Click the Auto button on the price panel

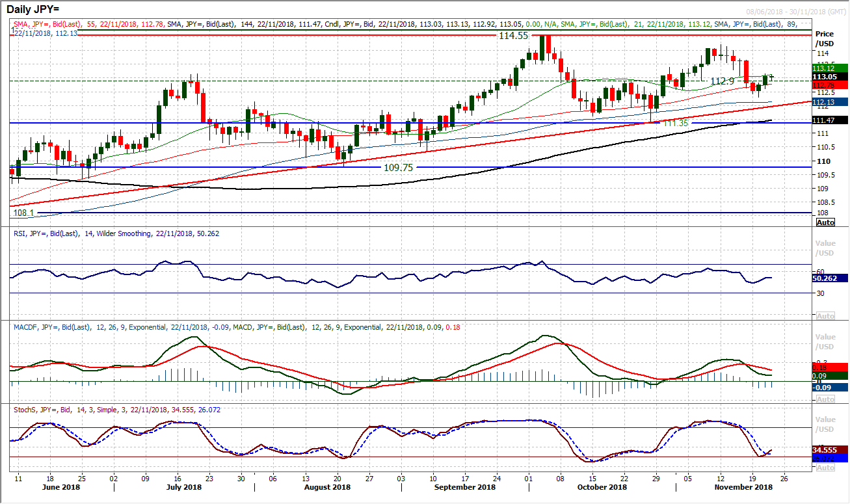coord(825,222)
